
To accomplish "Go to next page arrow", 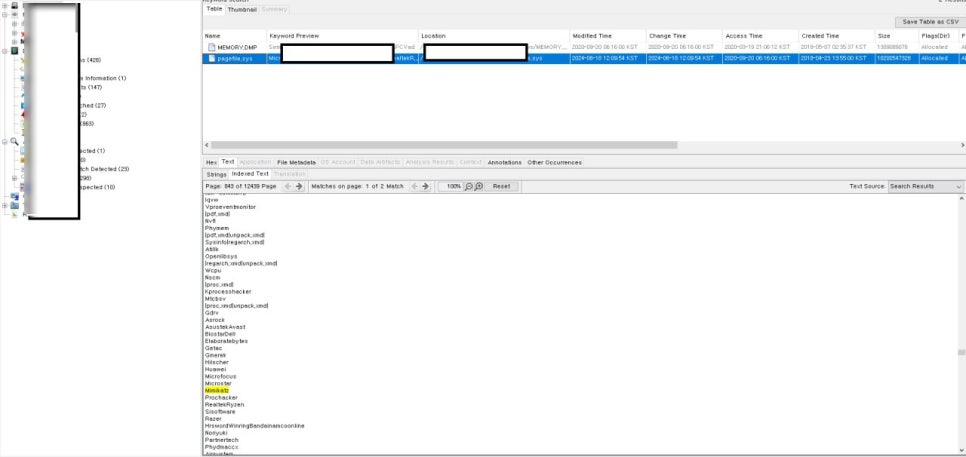I will (299, 186).
